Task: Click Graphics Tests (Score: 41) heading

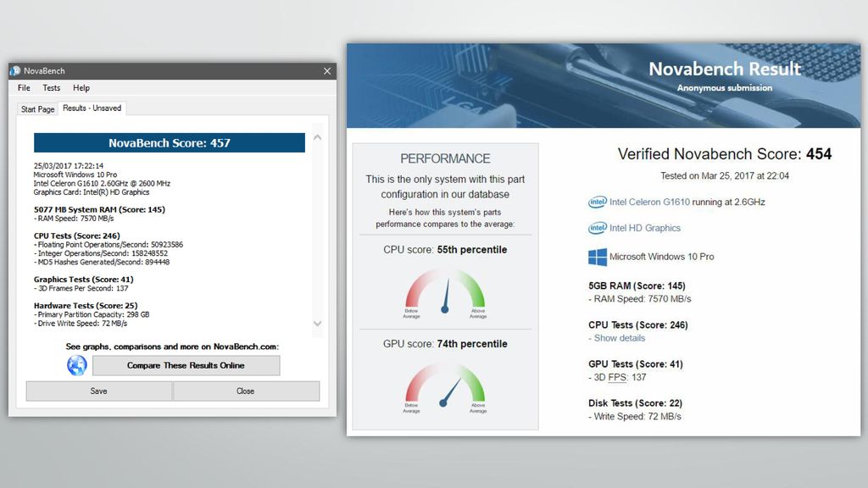Action: click(x=84, y=280)
